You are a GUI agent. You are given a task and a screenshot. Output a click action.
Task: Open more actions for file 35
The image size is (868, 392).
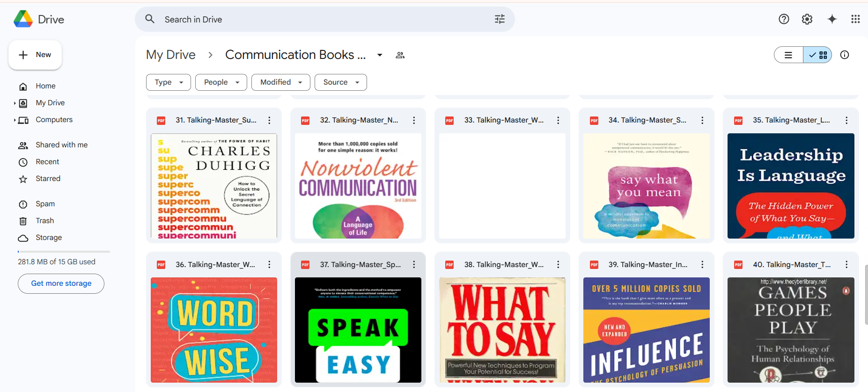coord(846,120)
